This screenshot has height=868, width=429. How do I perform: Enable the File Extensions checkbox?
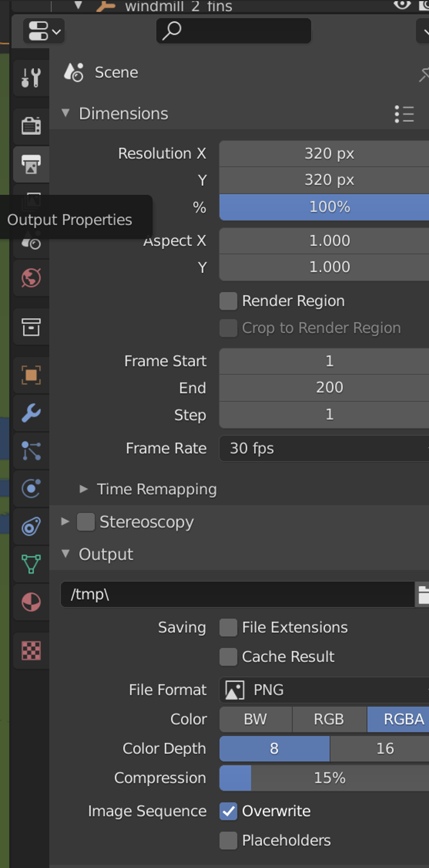pos(228,628)
